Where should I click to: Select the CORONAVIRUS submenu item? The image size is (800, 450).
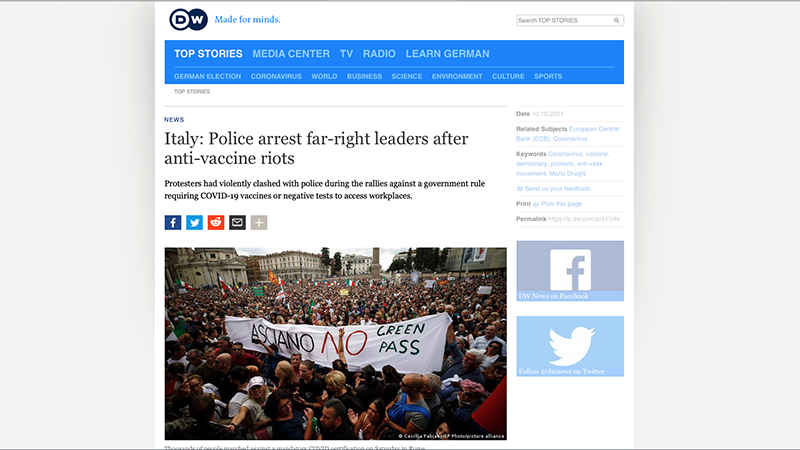click(276, 77)
